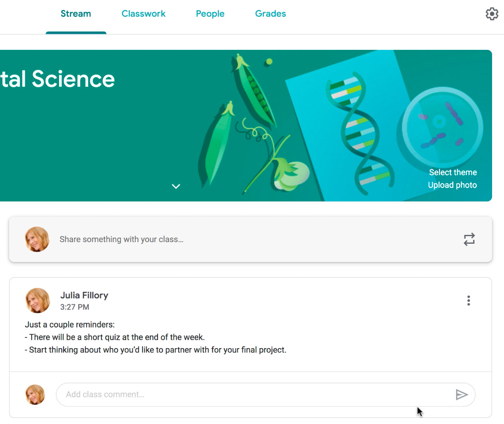Expand class details chevron on banner
The width and height of the screenshot is (504, 424).
176,186
